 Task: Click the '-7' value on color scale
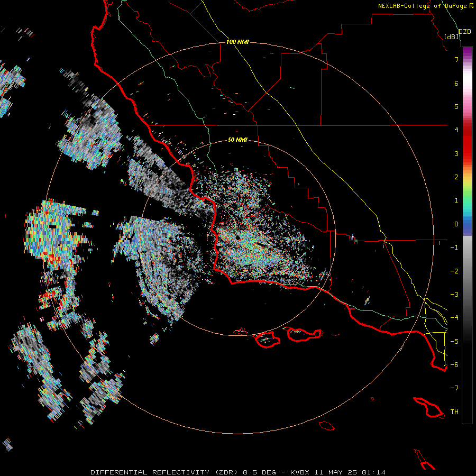[454, 388]
